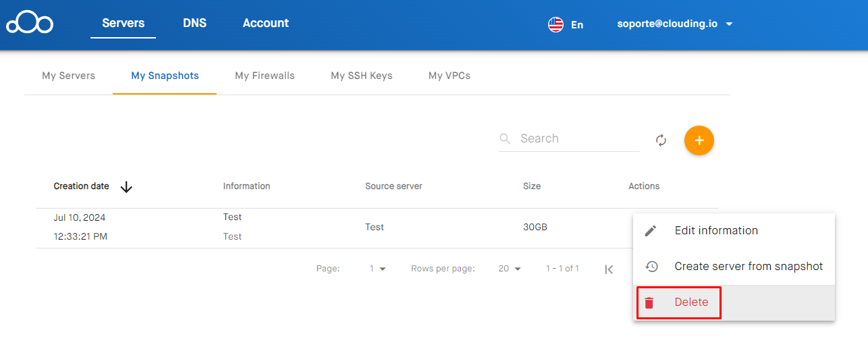Click the US flag language icon
868x345 pixels.
[555, 24]
